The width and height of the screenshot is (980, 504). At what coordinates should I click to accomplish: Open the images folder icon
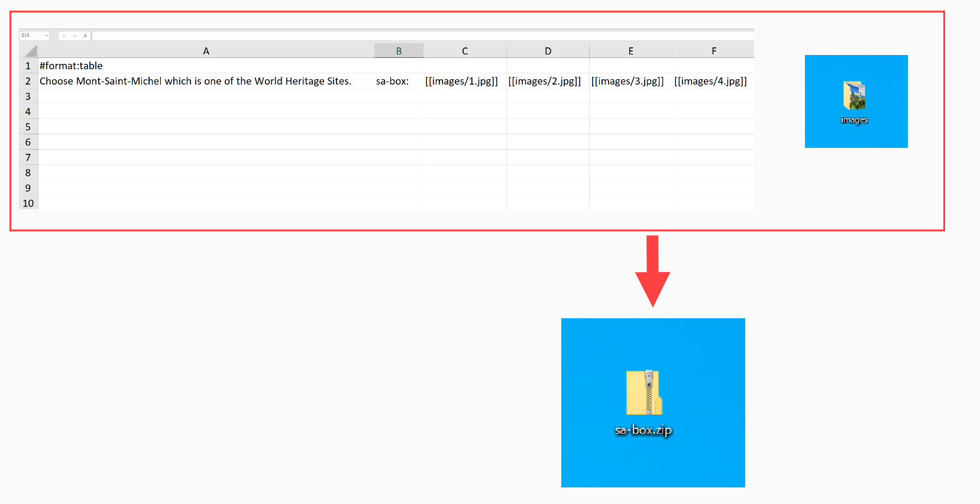pyautogui.click(x=855, y=96)
